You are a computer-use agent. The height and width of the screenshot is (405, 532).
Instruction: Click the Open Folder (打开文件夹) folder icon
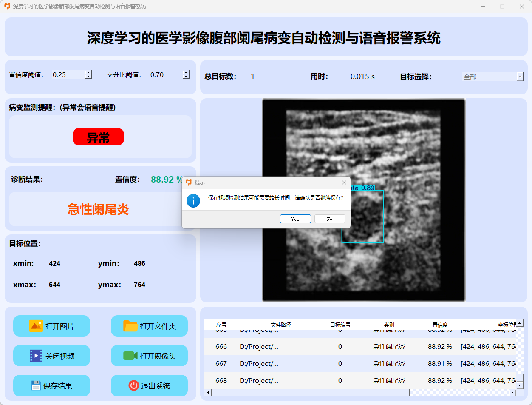(130, 326)
